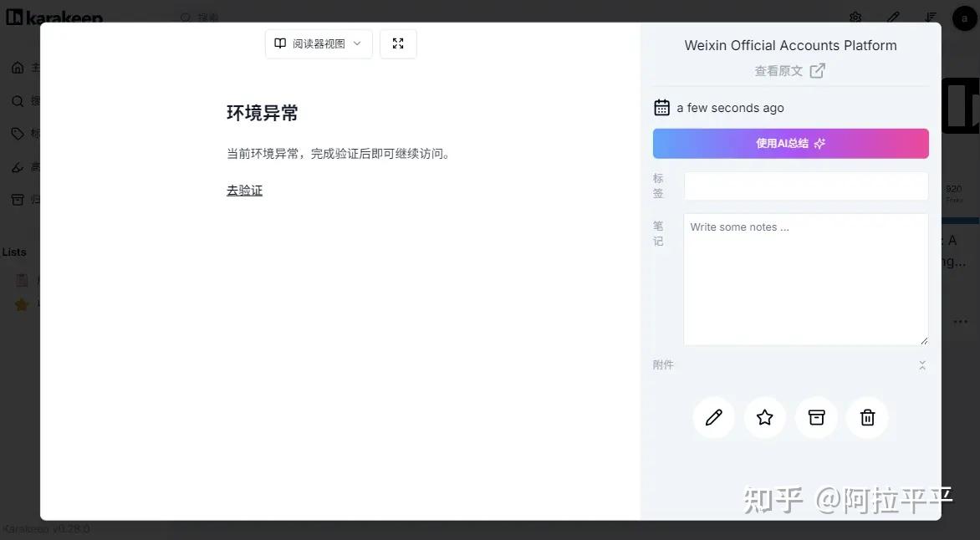This screenshot has width=980, height=540.
Task: Open the user avatar menu top right
Action: (x=964, y=17)
